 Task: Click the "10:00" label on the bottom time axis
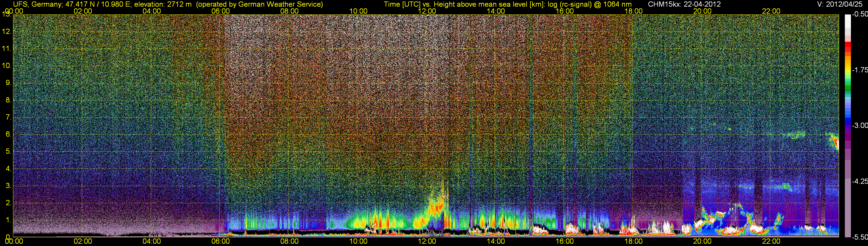[358, 241]
